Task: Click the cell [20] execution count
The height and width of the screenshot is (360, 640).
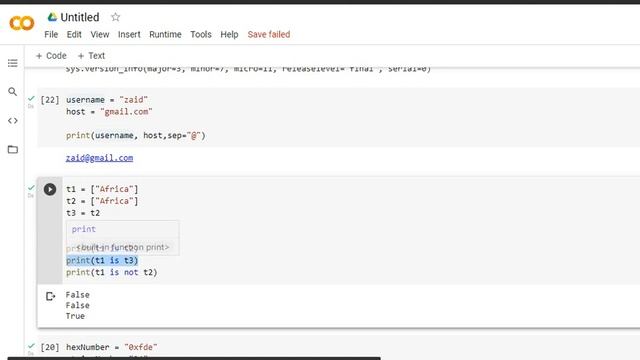Action: point(50,347)
